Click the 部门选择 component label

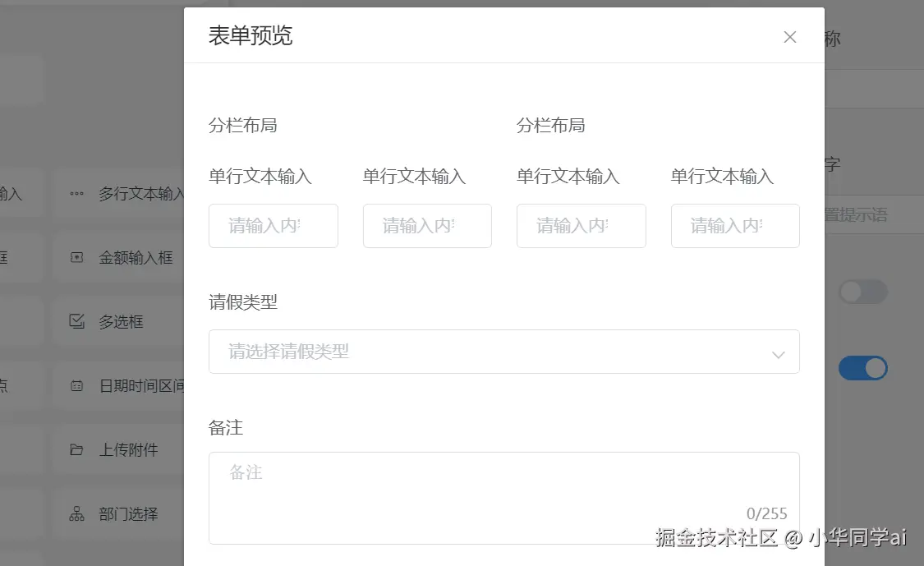point(128,514)
